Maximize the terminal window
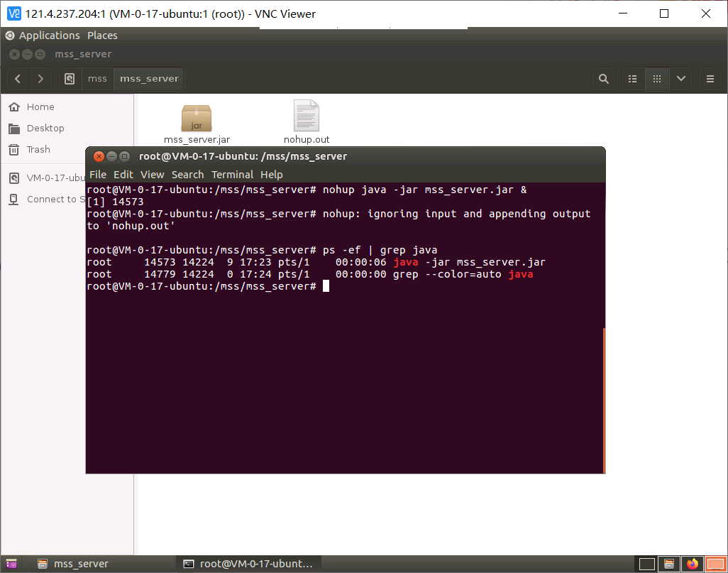Image resolution: width=728 pixels, height=573 pixels. tap(124, 157)
